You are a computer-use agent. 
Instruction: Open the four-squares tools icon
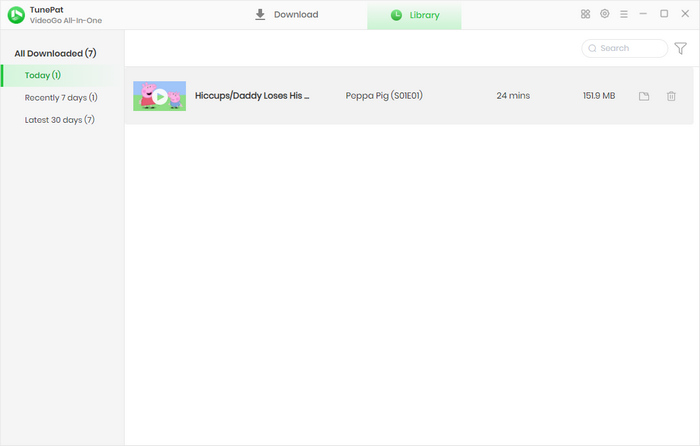click(x=586, y=14)
